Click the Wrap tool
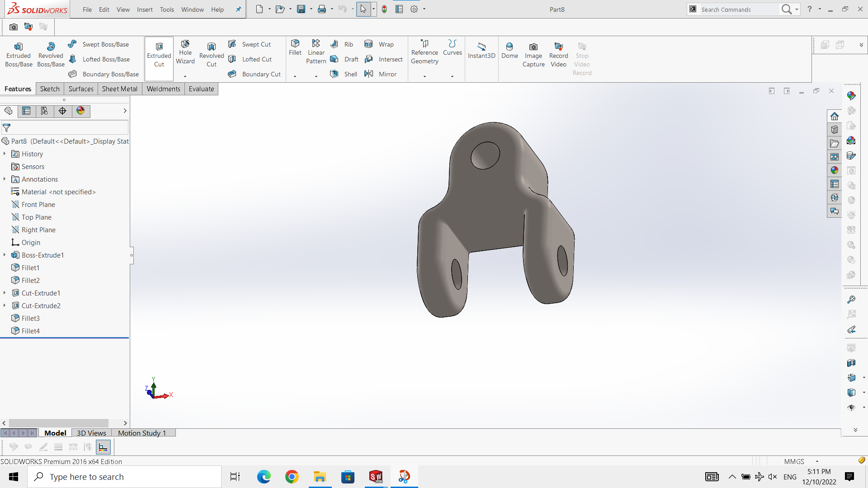Image resolution: width=868 pixels, height=488 pixels. 379,44
